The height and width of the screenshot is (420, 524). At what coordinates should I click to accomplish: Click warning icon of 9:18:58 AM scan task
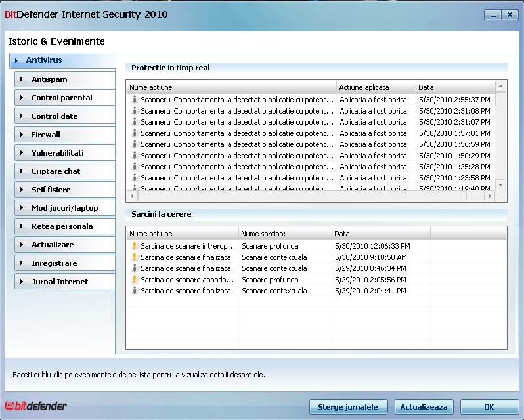click(x=135, y=257)
